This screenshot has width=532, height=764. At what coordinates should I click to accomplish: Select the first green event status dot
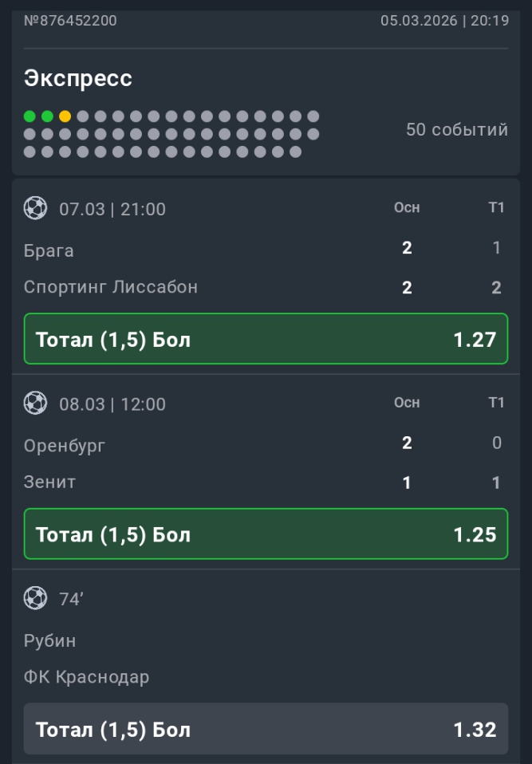[x=30, y=116]
